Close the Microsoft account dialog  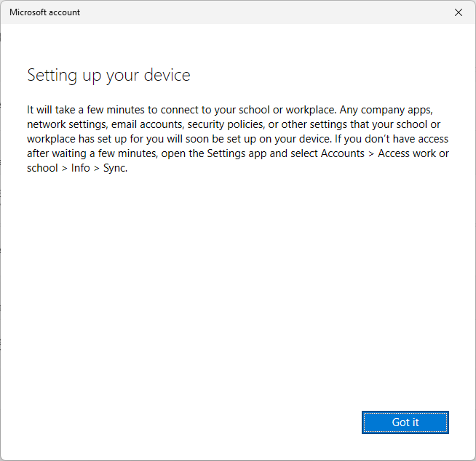click(x=458, y=12)
